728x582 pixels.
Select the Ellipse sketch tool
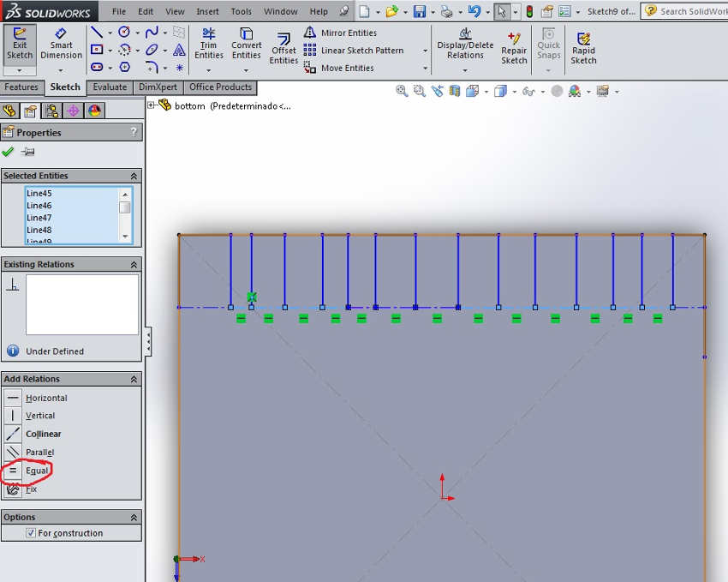(152, 50)
